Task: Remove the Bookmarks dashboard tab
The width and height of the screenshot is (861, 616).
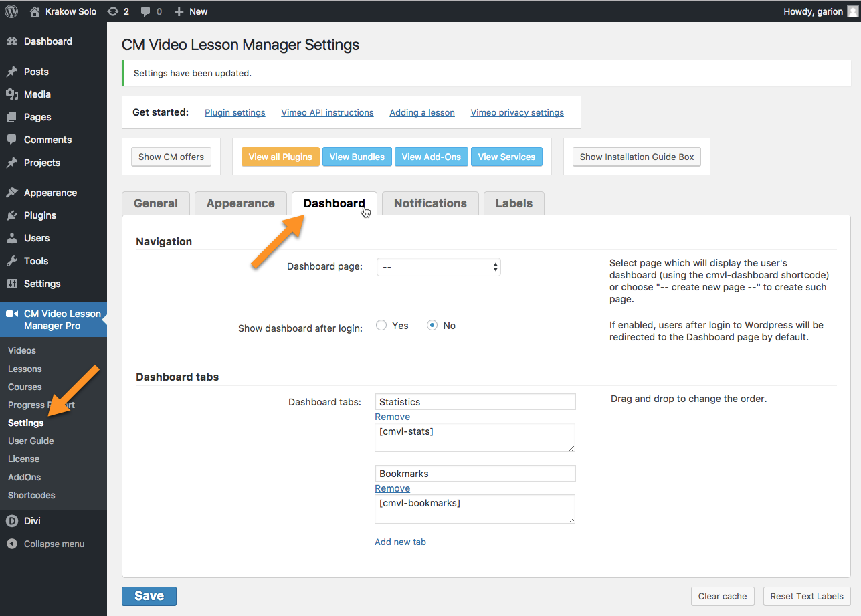Action: click(x=392, y=488)
